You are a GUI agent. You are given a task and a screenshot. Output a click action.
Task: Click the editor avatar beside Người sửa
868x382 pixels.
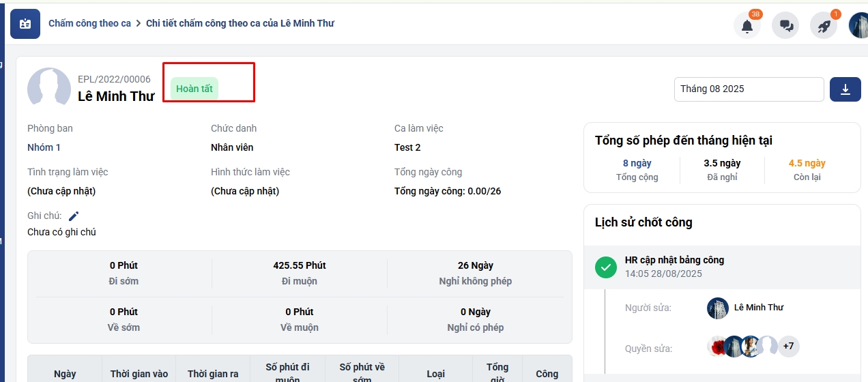(718, 308)
